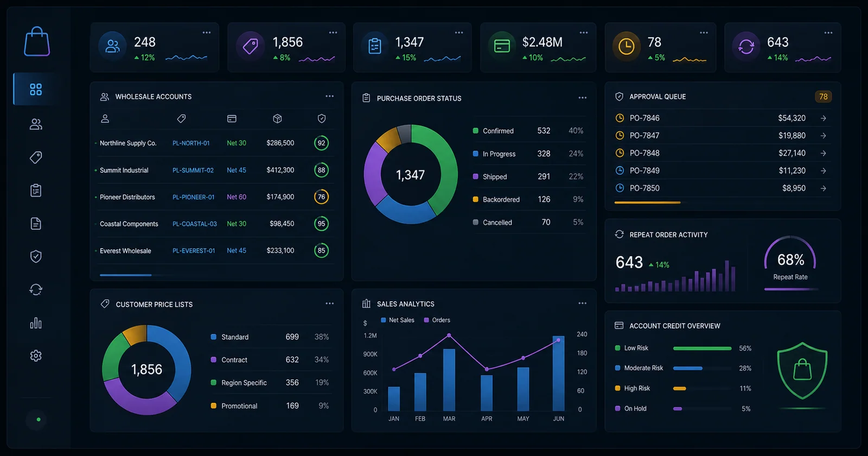The image size is (868, 456).
Task: Open the arrow for PO-7850
Action: coord(824,188)
